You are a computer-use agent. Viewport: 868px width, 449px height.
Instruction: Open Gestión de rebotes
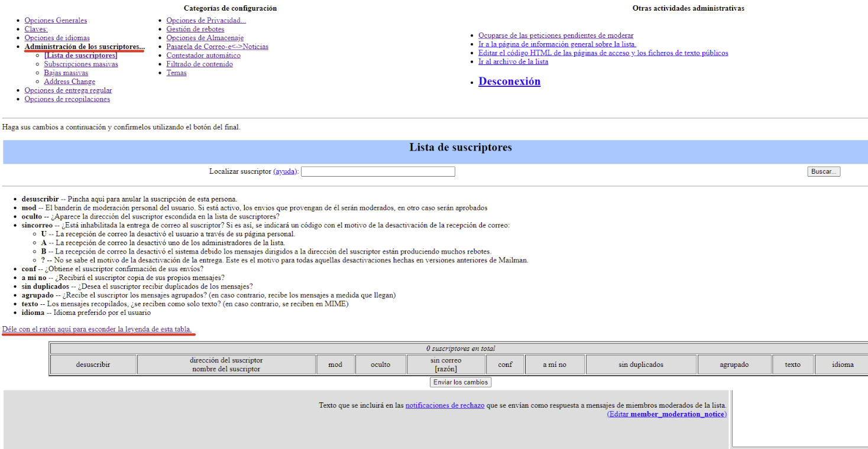coord(196,29)
